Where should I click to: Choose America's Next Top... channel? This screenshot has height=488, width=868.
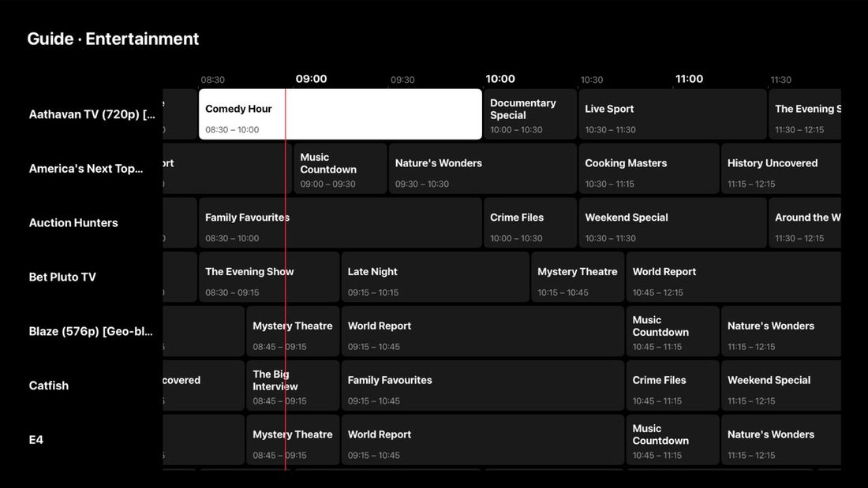coord(86,169)
